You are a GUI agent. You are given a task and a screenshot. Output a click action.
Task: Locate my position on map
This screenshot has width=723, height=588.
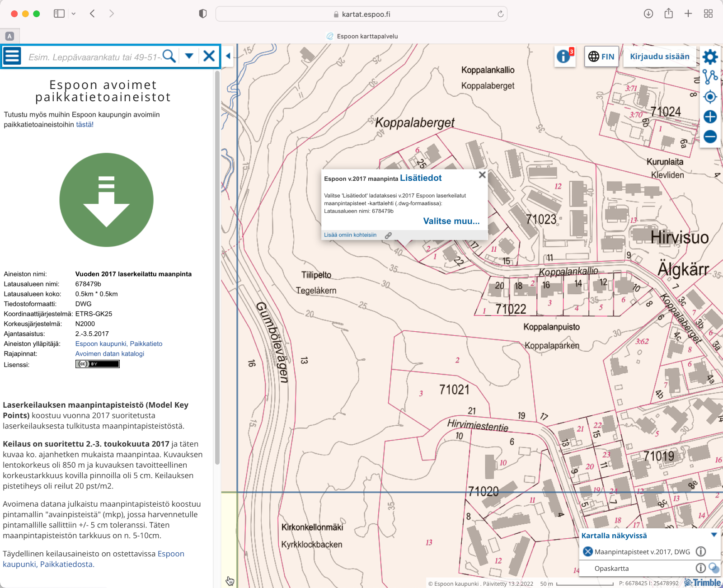[710, 97]
